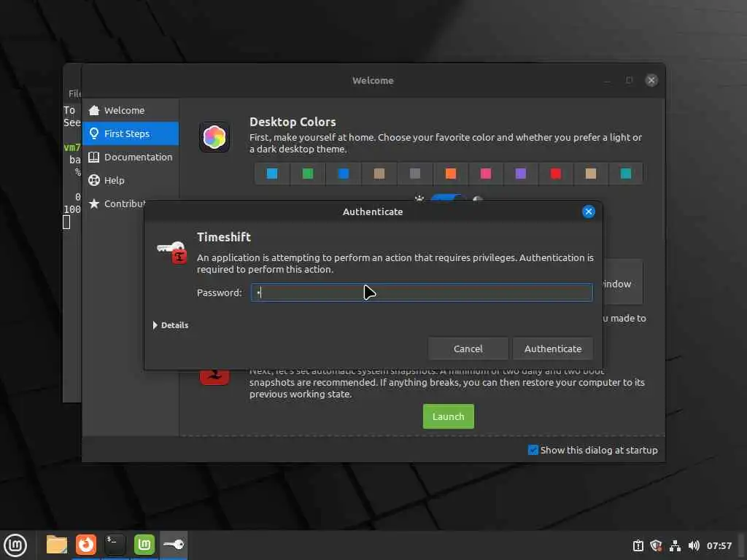Screen dimensions: 747x560
Task: Click the red Timeshift icon in Welcome window
Action: pos(214,376)
